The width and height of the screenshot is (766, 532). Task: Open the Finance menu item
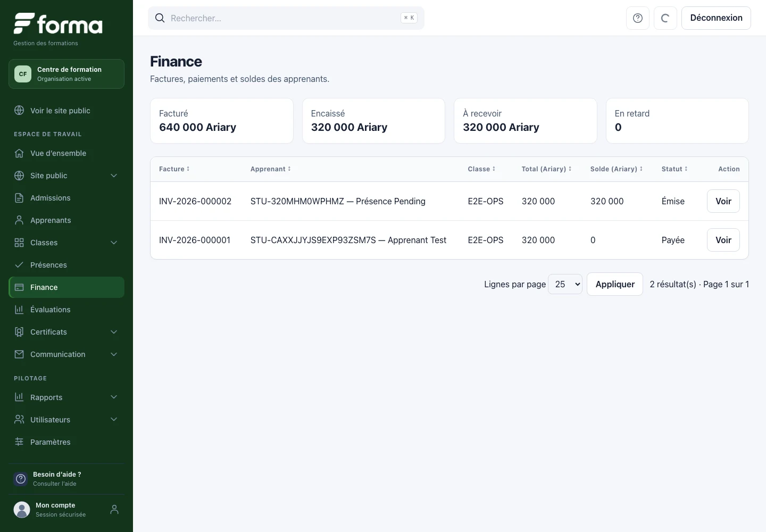pyautogui.click(x=66, y=287)
